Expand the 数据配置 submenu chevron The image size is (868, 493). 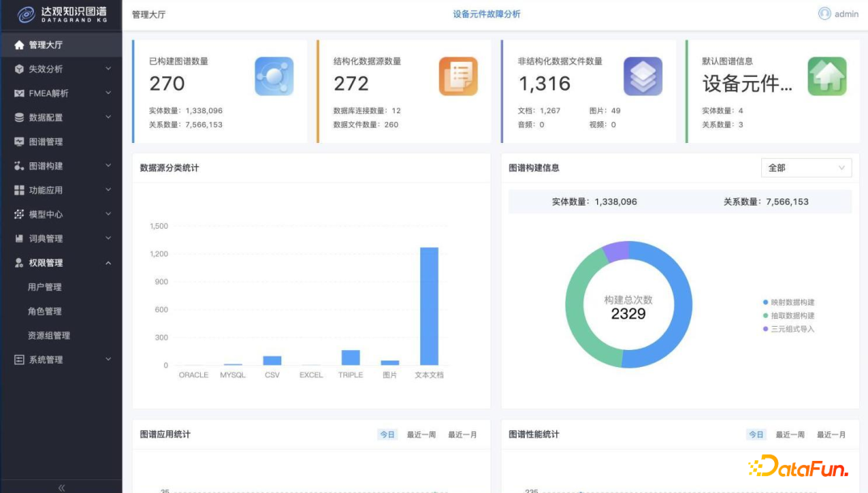(108, 116)
